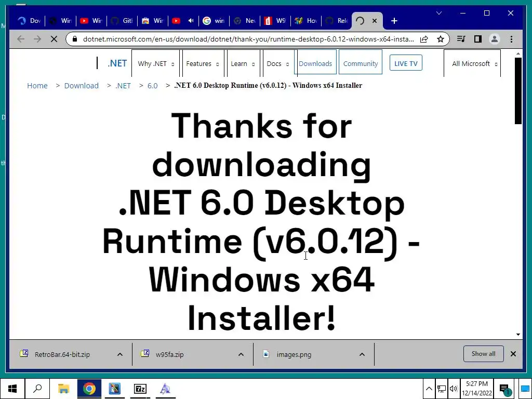532x399 pixels.
Task: Click the page vertical scrollbar thumb
Action: coord(518,91)
